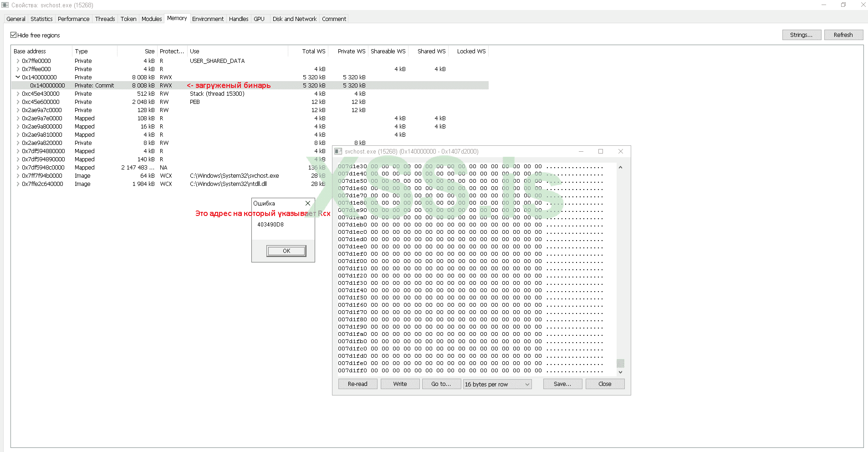This screenshot has width=868, height=452.
Task: Click the properties window title bar icon
Action: pos(5,5)
